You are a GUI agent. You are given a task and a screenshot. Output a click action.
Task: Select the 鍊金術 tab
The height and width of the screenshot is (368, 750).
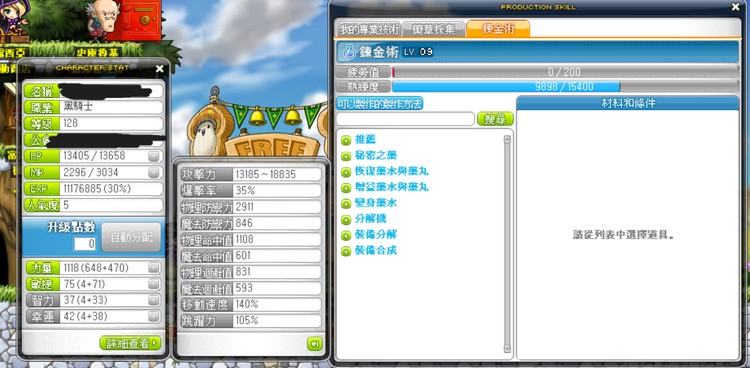(x=498, y=29)
